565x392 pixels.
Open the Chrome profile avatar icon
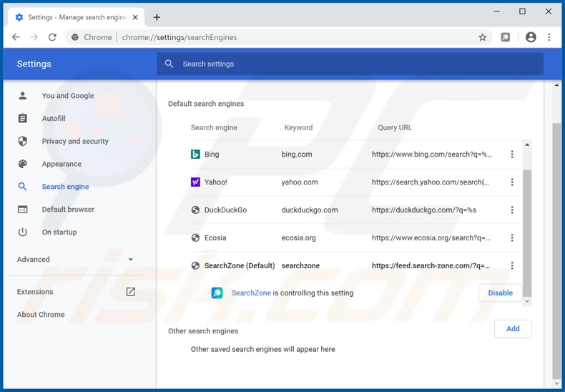531,37
